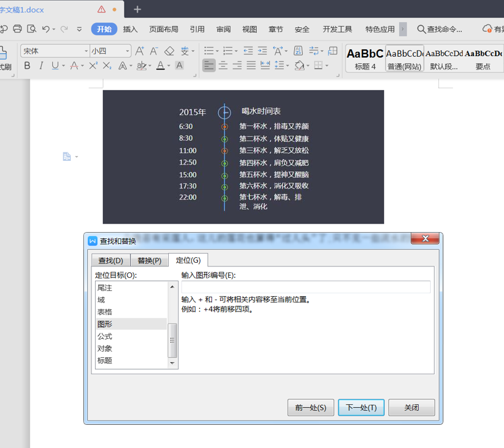Toggle Subscript formatting
This screenshot has height=448, width=504.
(107, 66)
